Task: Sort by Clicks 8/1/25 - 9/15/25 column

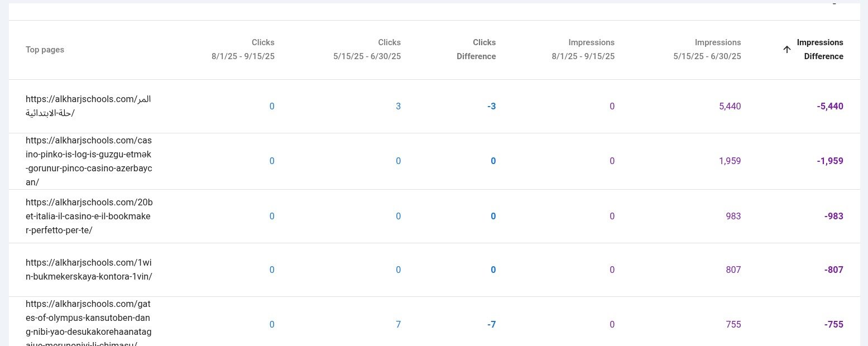Action: click(x=243, y=50)
